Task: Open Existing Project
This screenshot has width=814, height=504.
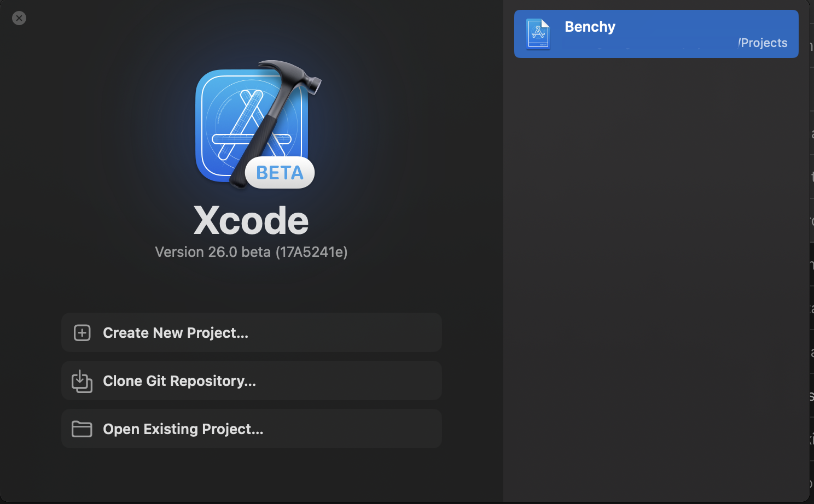Action: pyautogui.click(x=252, y=429)
